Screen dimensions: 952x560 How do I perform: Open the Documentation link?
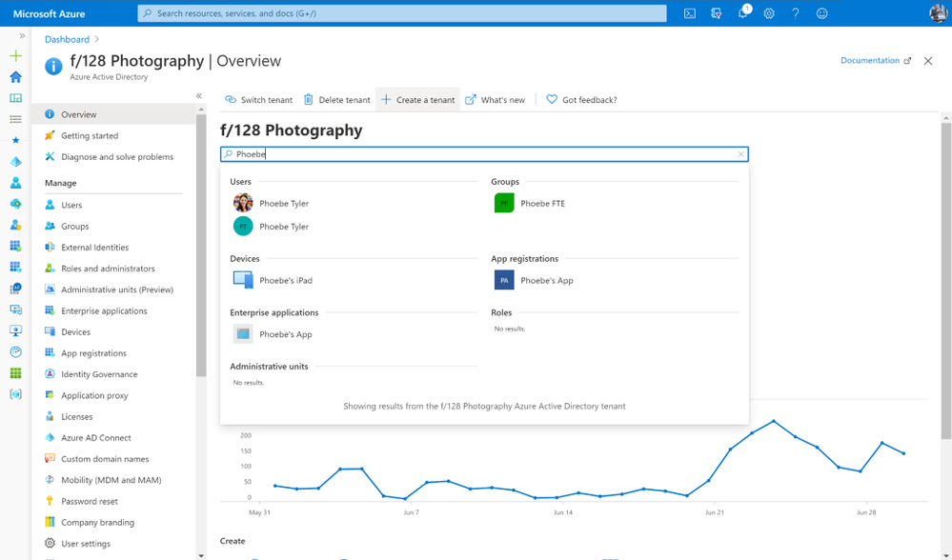[x=876, y=61]
